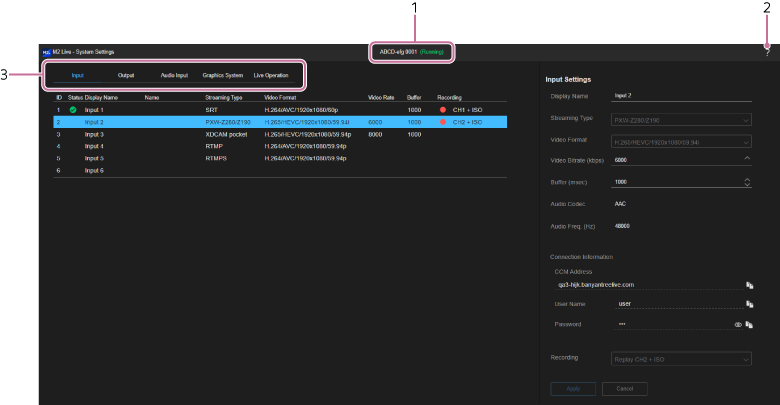Click the Apply button
Image resolution: width=780 pixels, height=405 pixels.
click(x=573, y=389)
